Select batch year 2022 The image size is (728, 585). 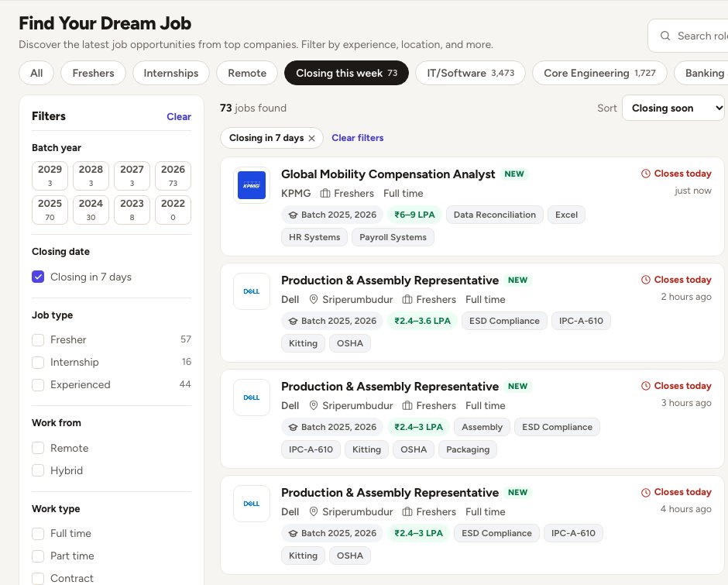[x=173, y=210]
